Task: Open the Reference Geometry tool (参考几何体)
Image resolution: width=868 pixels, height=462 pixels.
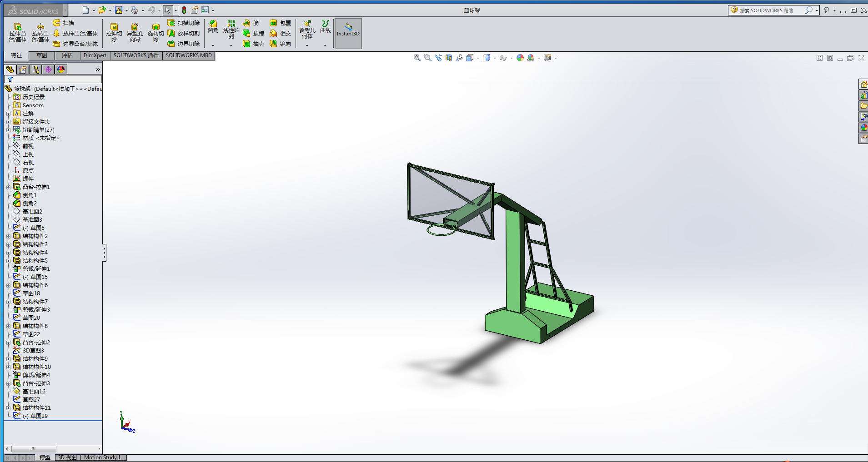Action: (x=307, y=30)
